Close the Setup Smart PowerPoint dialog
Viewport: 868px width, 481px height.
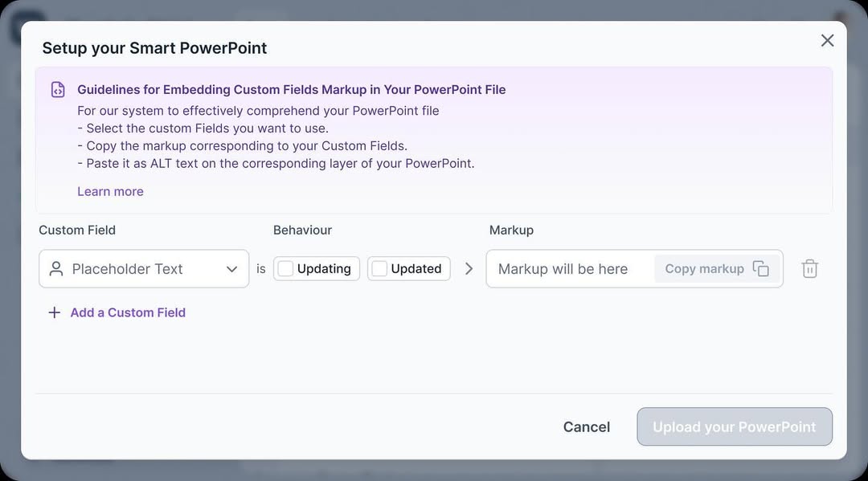827,40
